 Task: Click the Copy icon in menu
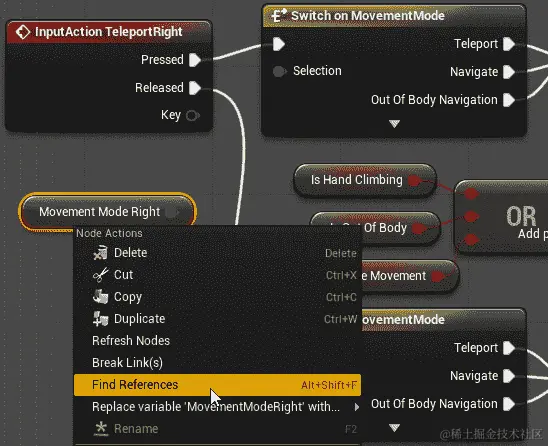(100, 297)
